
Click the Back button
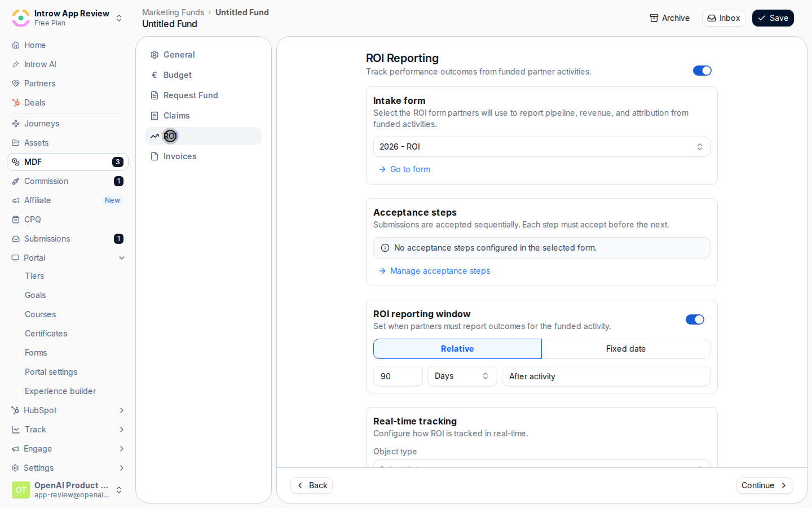point(312,485)
